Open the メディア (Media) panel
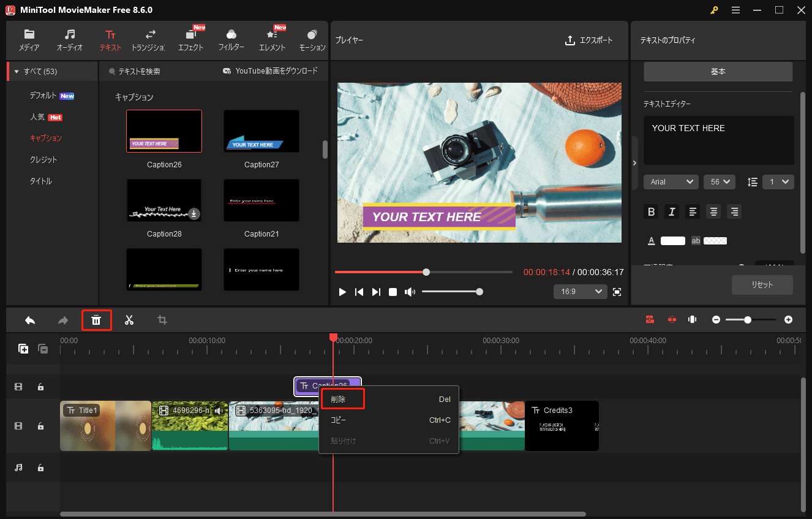The height and width of the screenshot is (519, 812). (x=29, y=40)
